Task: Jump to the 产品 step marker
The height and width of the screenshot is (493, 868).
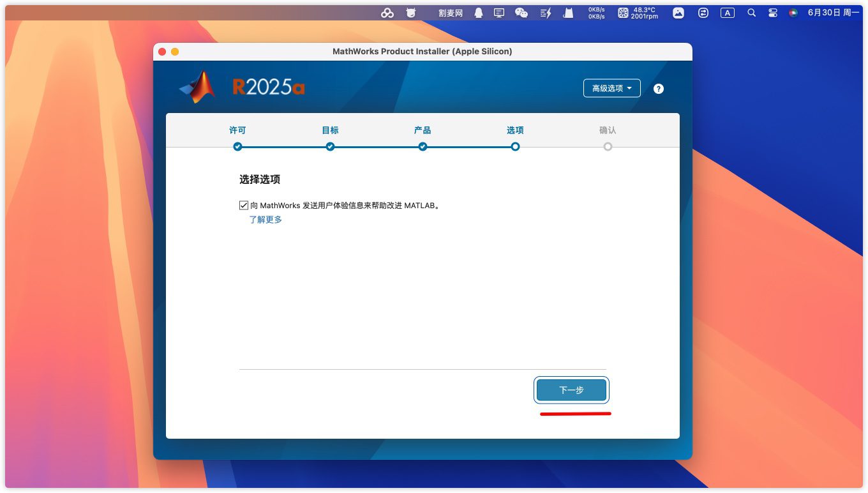Action: [423, 146]
